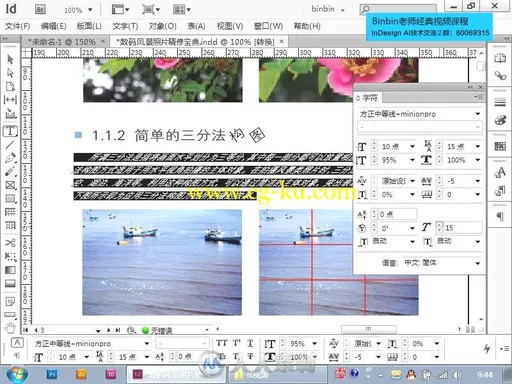Select the Gradient Swatch tool
This screenshot has width=512, height=384.
pyautogui.click(x=10, y=270)
